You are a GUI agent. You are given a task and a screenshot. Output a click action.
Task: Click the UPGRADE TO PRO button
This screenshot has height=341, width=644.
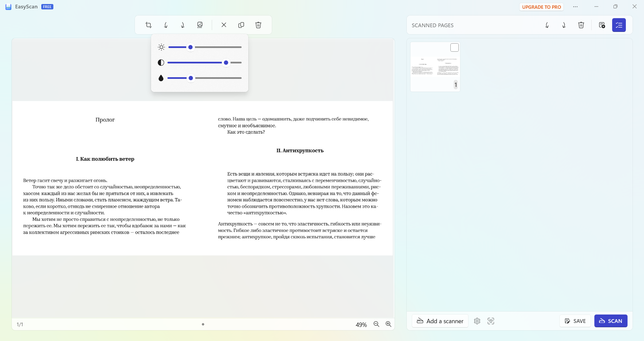pos(541,7)
